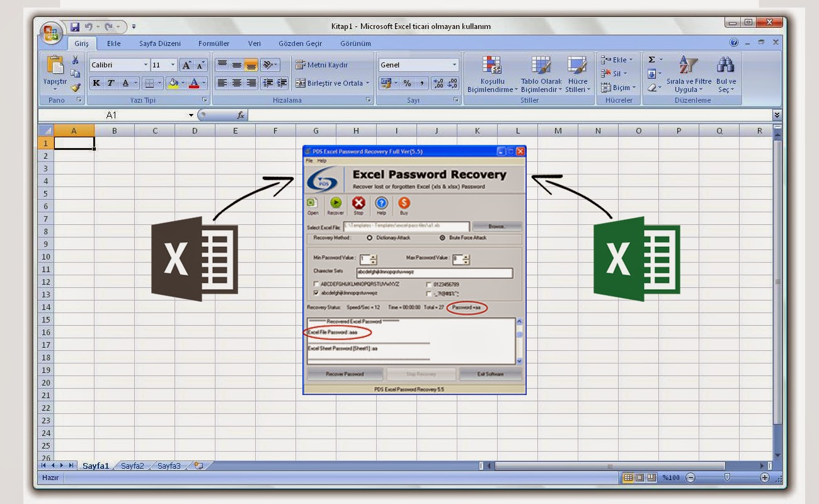Open the File menu of the recovery tool
The width and height of the screenshot is (819, 504).
coord(309,161)
